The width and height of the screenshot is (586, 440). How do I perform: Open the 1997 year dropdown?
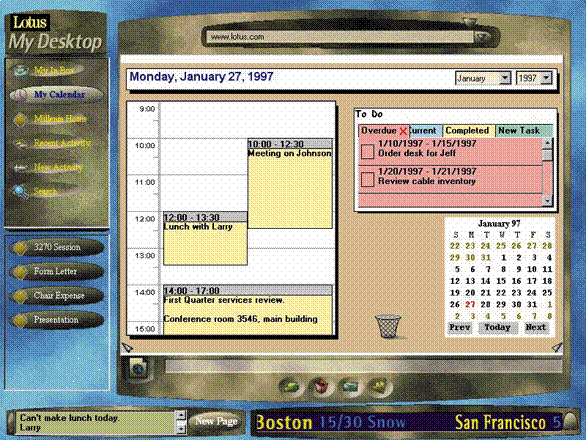[x=546, y=78]
